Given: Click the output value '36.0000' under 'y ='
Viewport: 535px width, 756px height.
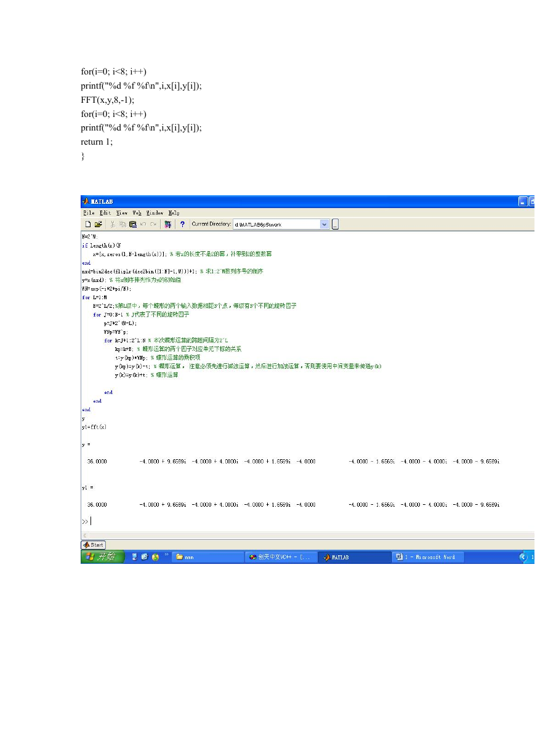Looking at the screenshot, I should 97,460.
